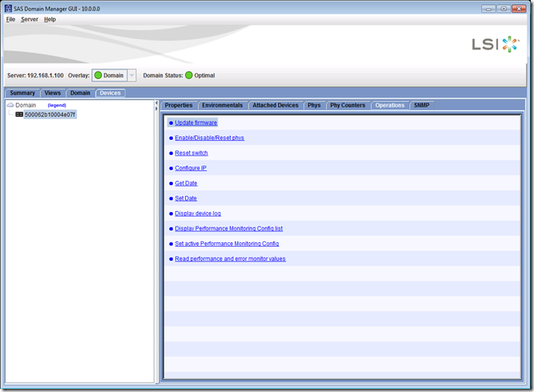
Task: Click the Domain root tree node
Action: [25, 105]
